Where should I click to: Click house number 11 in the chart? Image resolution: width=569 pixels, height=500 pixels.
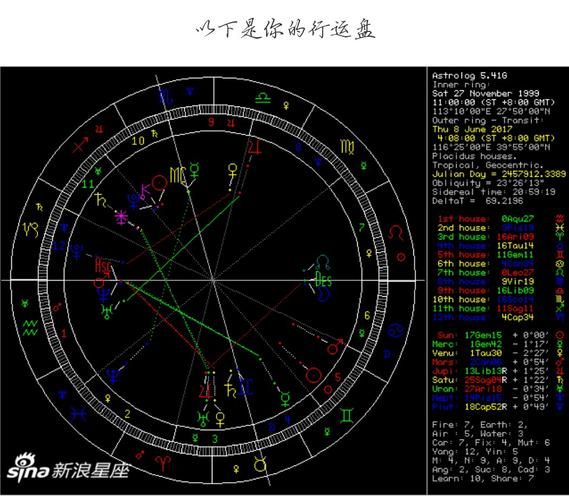click(88, 184)
